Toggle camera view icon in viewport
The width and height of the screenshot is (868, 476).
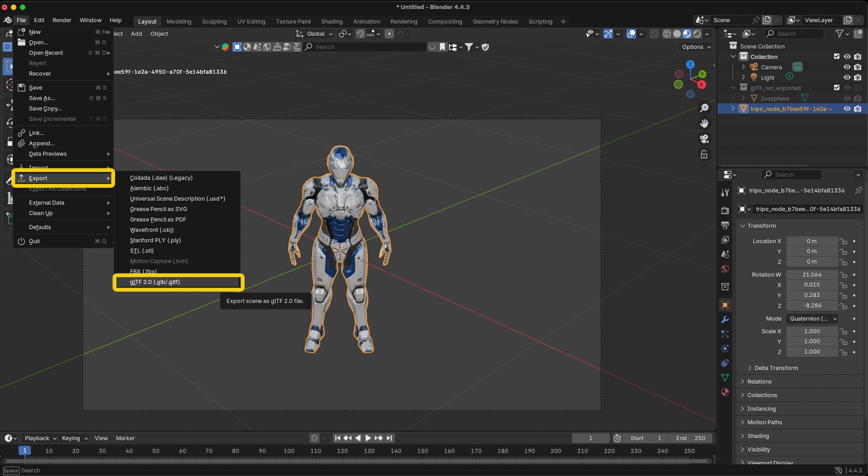(704, 139)
